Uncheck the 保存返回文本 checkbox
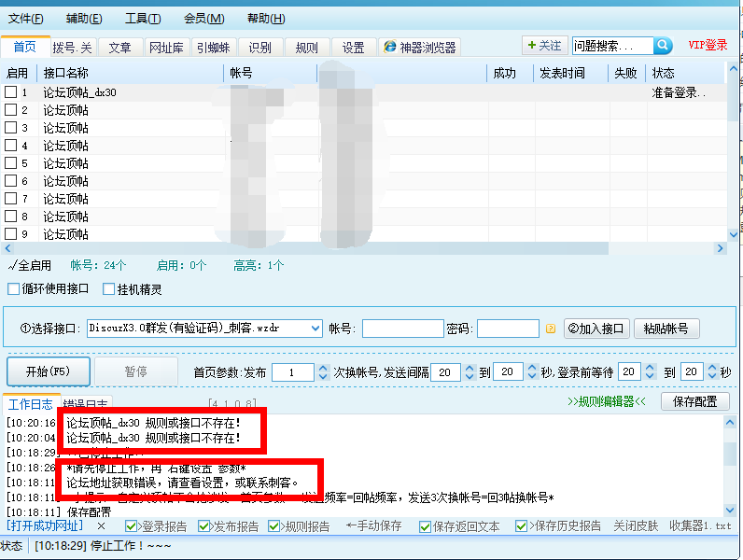743x560 pixels. (426, 526)
